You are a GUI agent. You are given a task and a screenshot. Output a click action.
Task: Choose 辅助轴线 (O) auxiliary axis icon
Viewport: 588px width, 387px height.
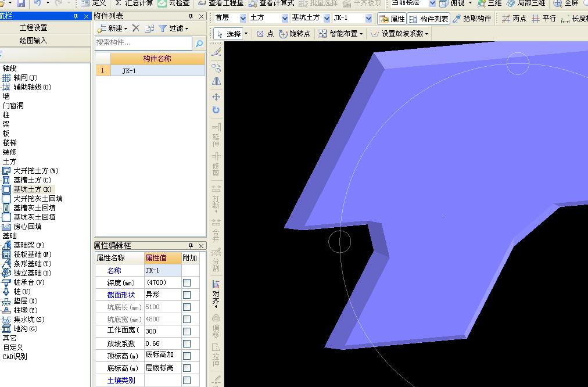6,87
